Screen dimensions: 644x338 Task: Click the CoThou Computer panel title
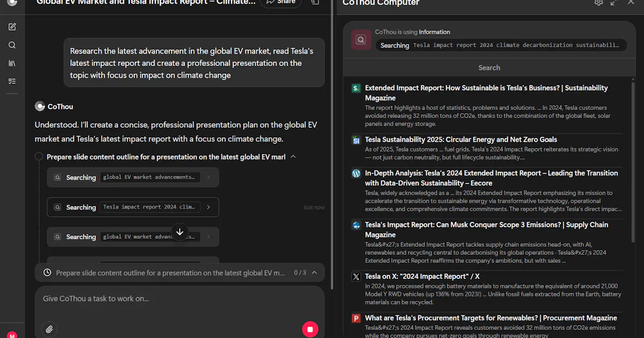click(381, 3)
